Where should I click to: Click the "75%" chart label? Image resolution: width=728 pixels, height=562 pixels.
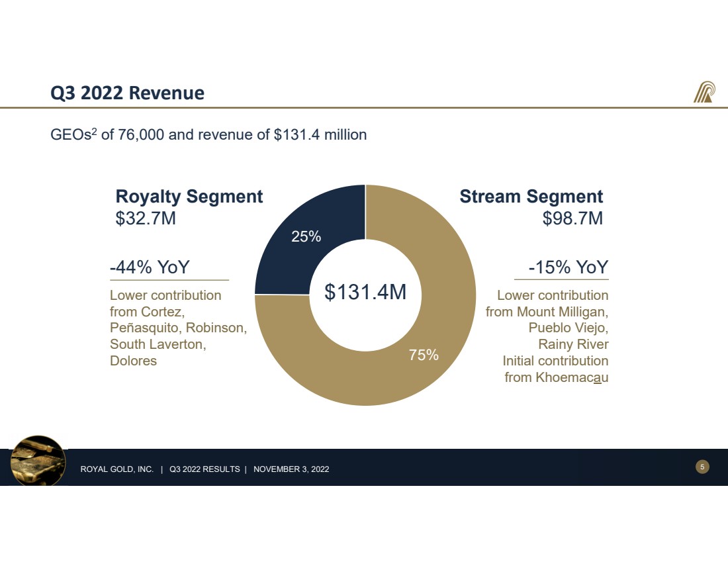(424, 355)
